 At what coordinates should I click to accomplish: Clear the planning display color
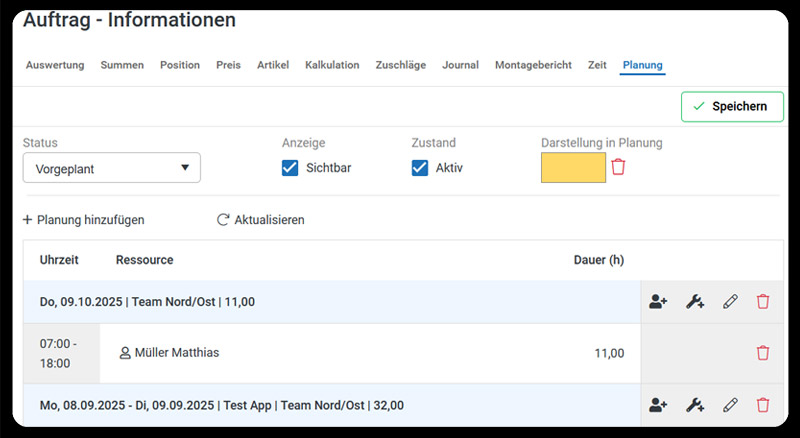tap(619, 167)
